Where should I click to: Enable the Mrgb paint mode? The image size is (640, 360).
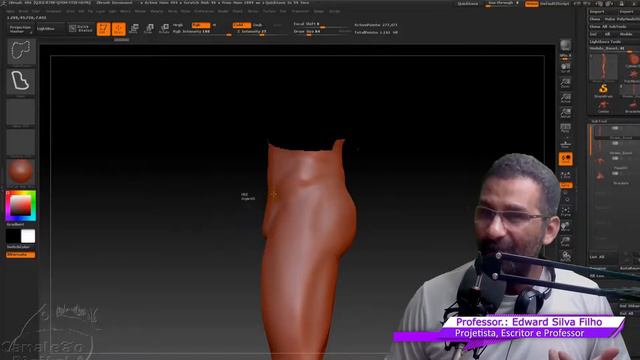tap(178, 25)
